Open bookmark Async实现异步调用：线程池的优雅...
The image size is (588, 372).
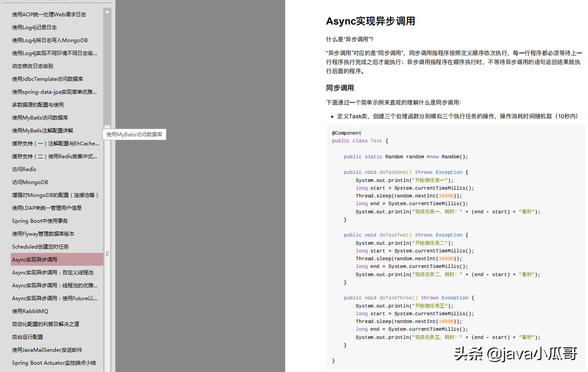point(55,285)
